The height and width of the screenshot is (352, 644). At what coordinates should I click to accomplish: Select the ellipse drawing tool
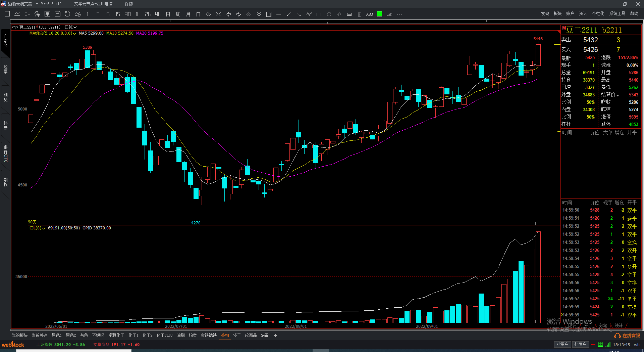[329, 14]
